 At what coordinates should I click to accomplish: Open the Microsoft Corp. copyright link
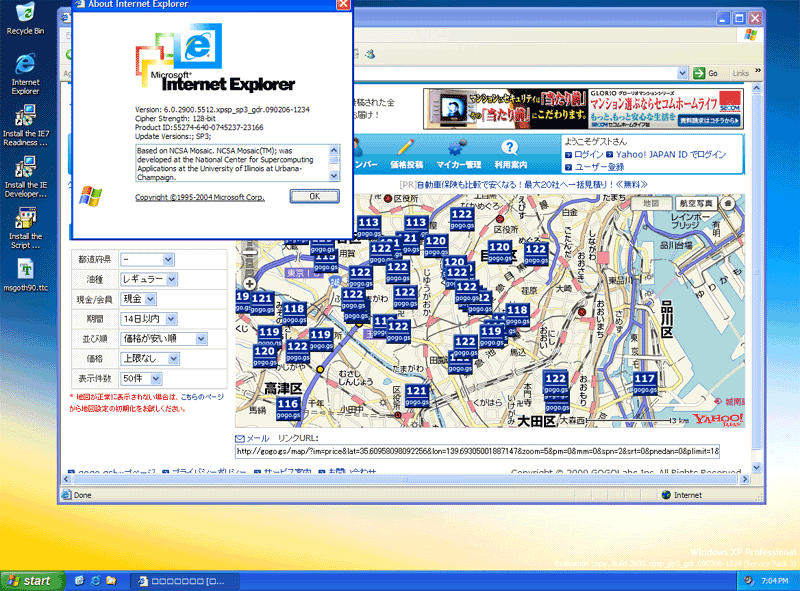[199, 198]
